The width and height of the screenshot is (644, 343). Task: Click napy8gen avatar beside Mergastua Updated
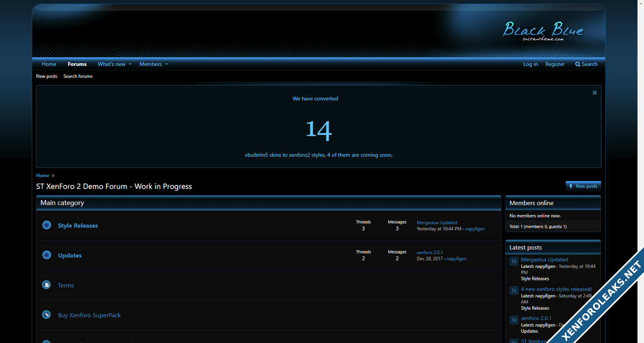(x=514, y=262)
